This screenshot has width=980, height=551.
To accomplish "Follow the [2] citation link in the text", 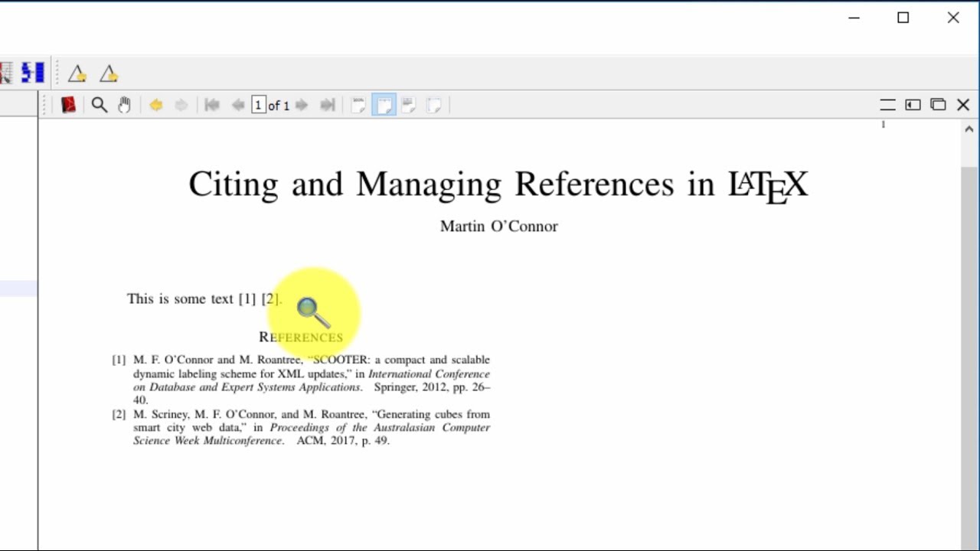I will 270,298.
